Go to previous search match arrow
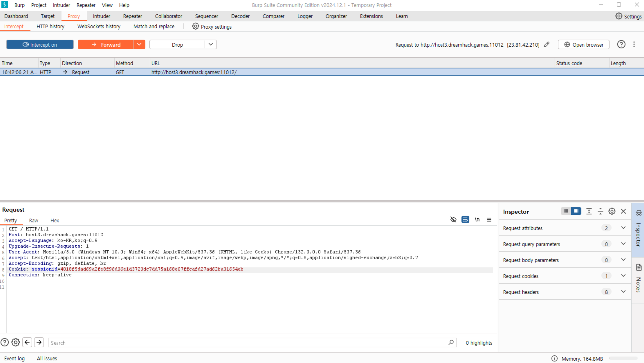Image resolution: width=644 pixels, height=363 pixels. click(27, 342)
